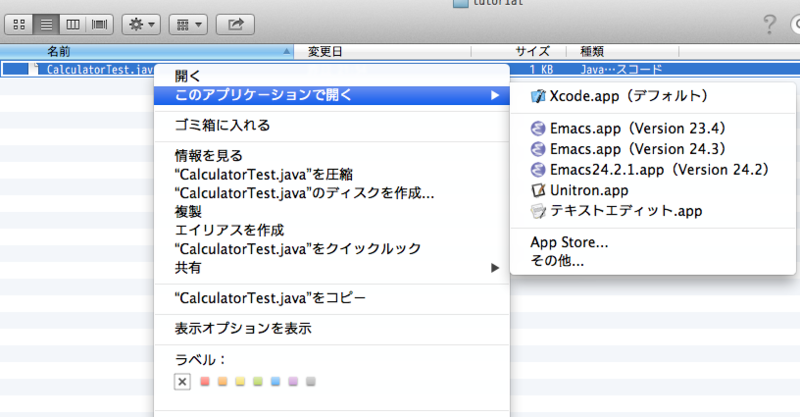Choose 表示オプションを表示 menu item
This screenshot has width=800, height=417.
[332, 328]
